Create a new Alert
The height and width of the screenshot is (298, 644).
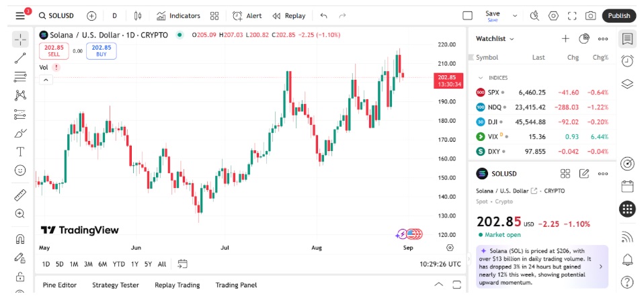tap(247, 16)
